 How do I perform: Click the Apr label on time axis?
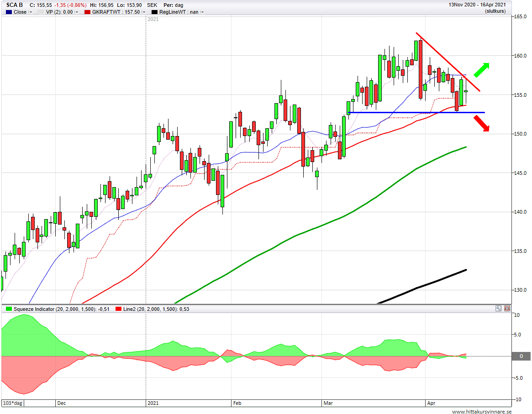[431, 403]
